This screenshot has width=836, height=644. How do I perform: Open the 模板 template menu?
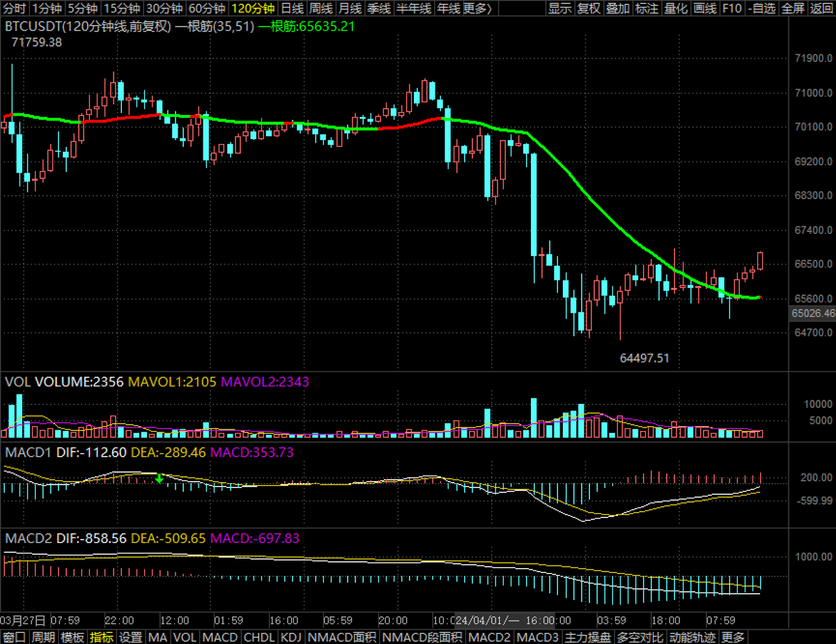point(72,637)
